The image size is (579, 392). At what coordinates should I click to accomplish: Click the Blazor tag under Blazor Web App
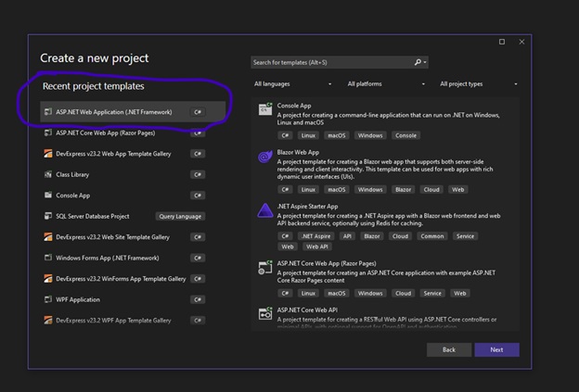403,190
